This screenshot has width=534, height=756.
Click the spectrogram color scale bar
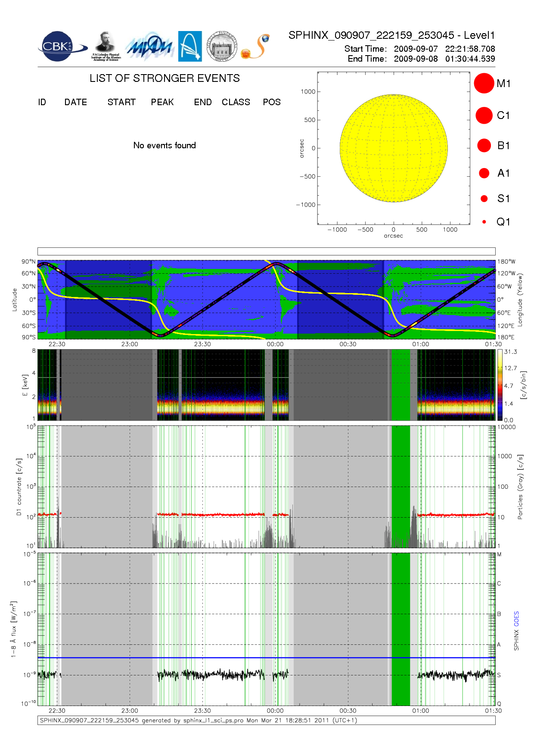tap(500, 385)
